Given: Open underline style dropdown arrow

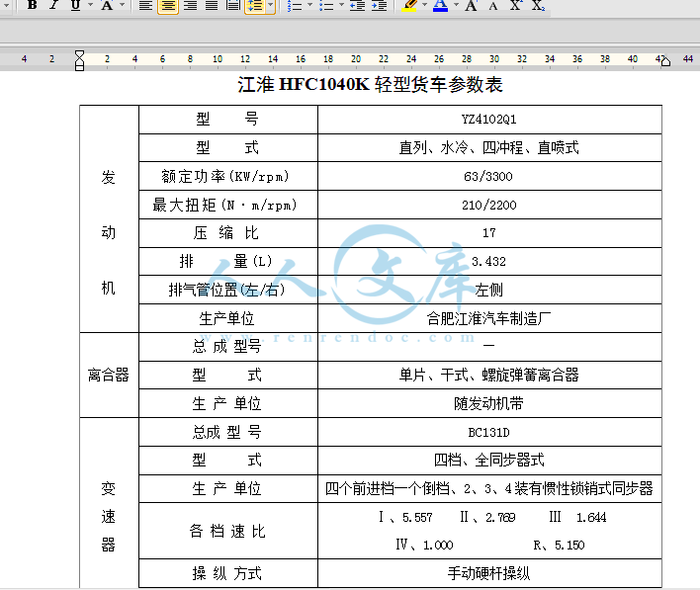Looking at the screenshot, I should coord(90,5).
